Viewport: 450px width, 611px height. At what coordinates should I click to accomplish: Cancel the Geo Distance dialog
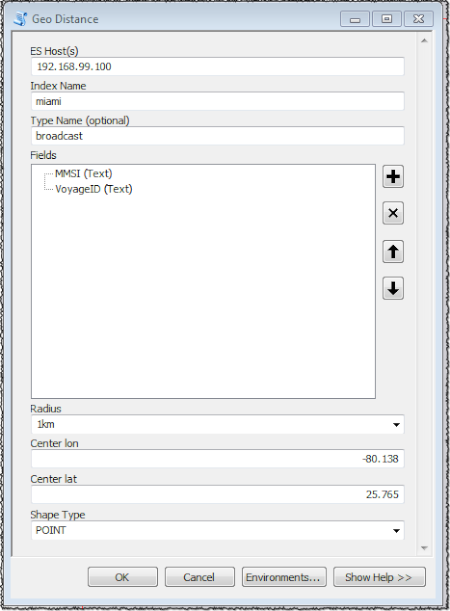tap(199, 577)
